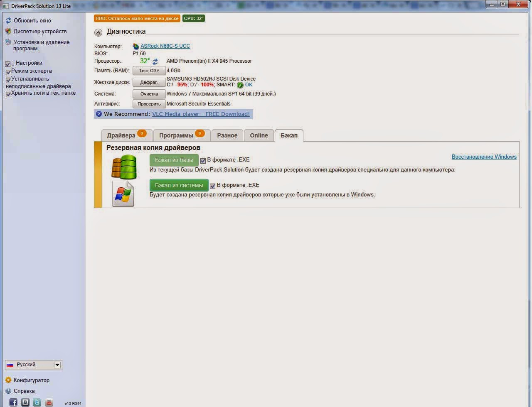This screenshot has height=407, width=532.
Task: Toggle Хранить логи в тек. папке checkbox
Action: (8, 94)
